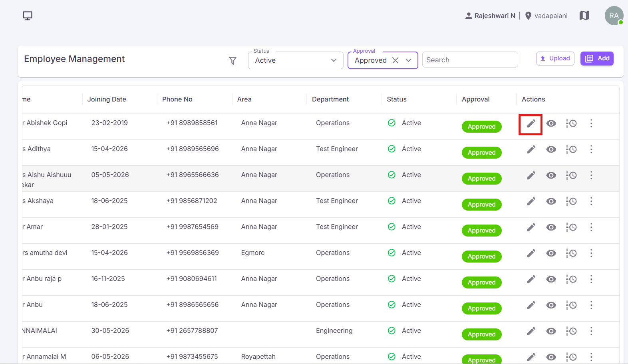Clear the Approved filter selection
Viewport: 628px width, 364px height.
pos(395,60)
